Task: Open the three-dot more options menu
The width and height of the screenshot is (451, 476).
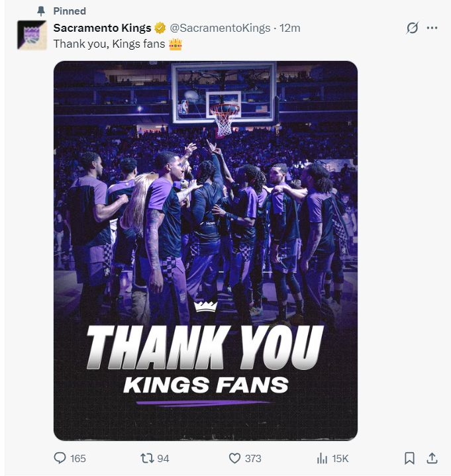Action: [432, 28]
